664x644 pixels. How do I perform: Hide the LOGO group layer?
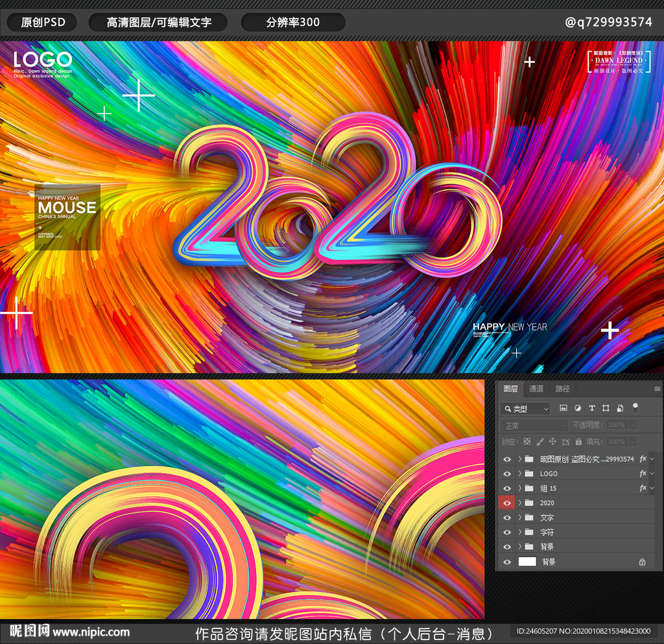point(507,474)
